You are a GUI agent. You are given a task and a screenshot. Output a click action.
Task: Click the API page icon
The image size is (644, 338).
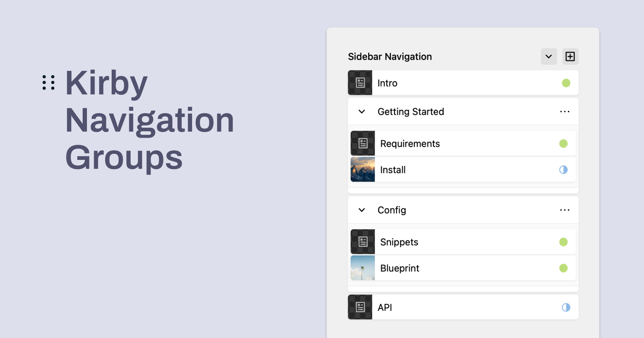360,307
